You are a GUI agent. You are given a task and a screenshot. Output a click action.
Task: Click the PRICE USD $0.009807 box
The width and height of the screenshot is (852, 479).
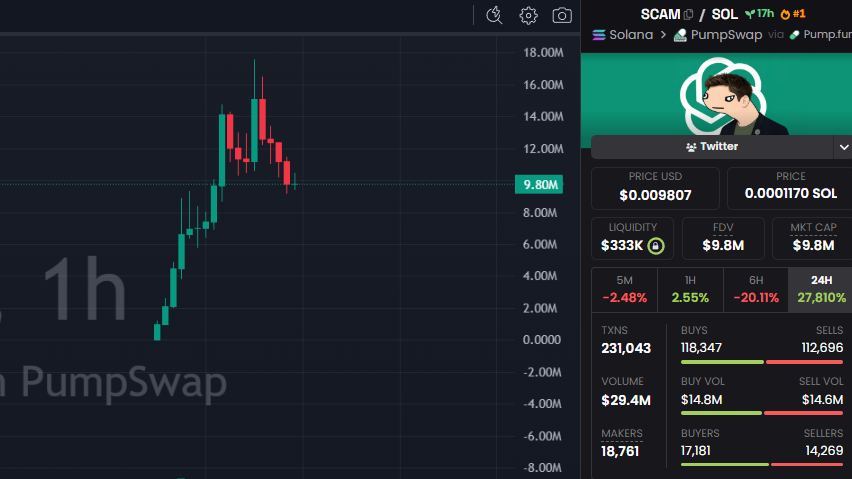[x=655, y=188]
